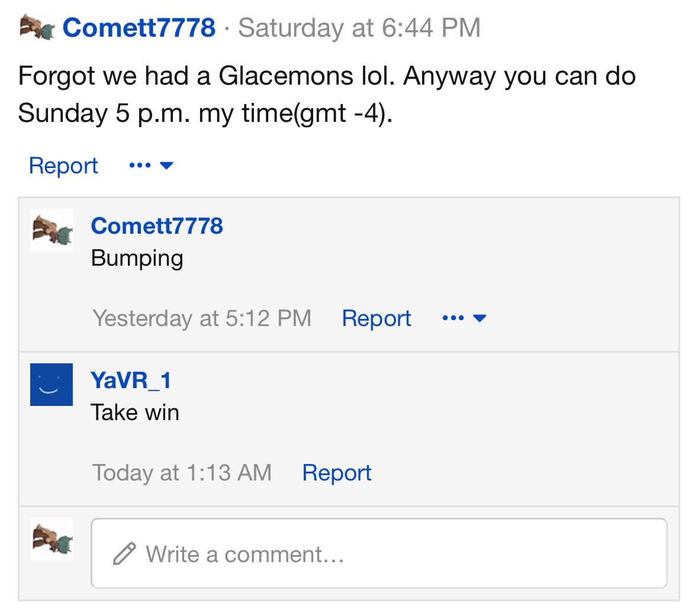
Task: Open Comett7778 profile from Bumping comment
Action: (157, 225)
